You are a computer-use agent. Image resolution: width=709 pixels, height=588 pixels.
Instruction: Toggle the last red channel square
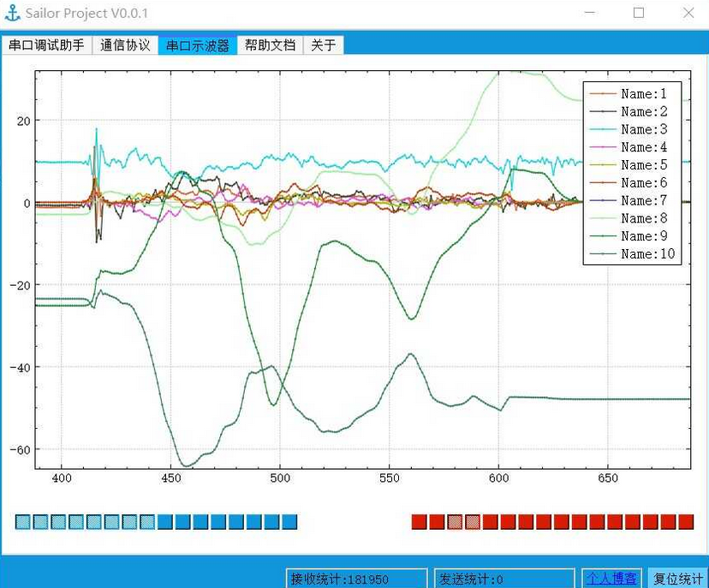[x=686, y=522]
